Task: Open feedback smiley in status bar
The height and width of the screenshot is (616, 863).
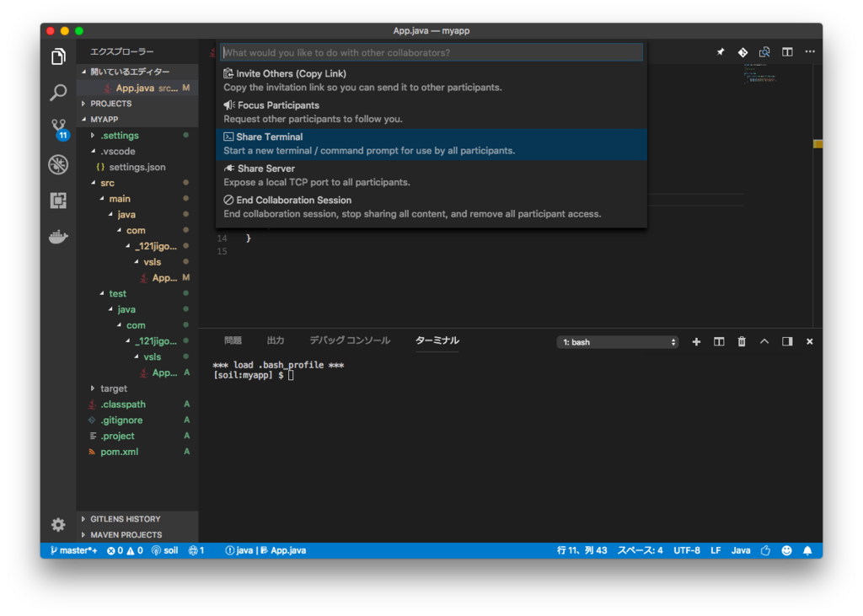Action: tap(786, 550)
